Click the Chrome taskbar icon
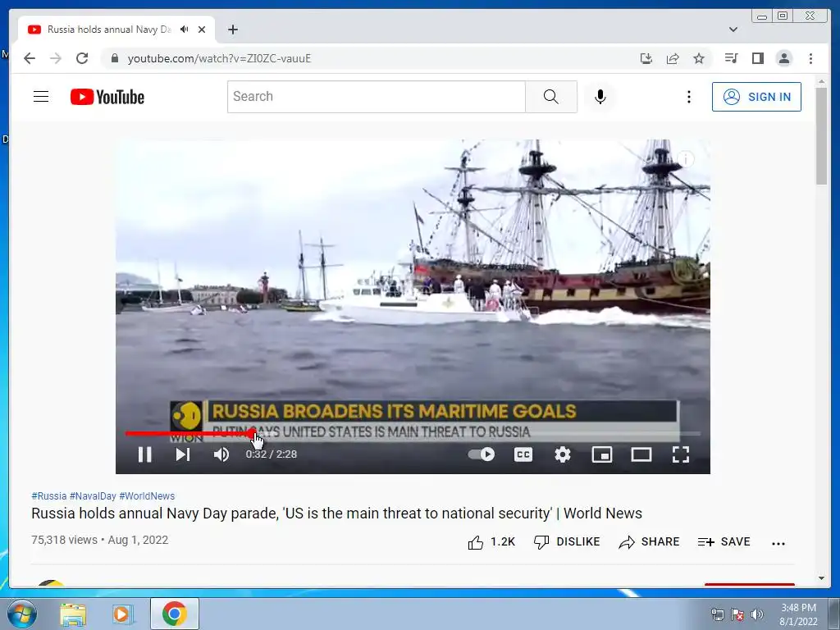Viewport: 840px width, 630px height. click(x=175, y=614)
